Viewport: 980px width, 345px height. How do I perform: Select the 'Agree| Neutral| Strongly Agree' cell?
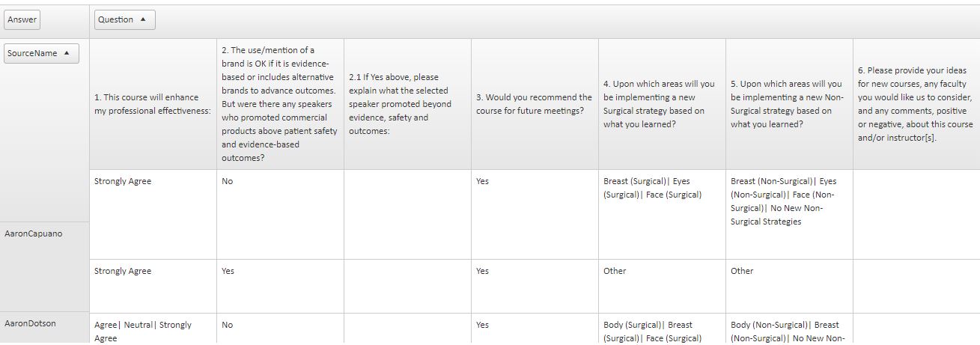[153, 329]
